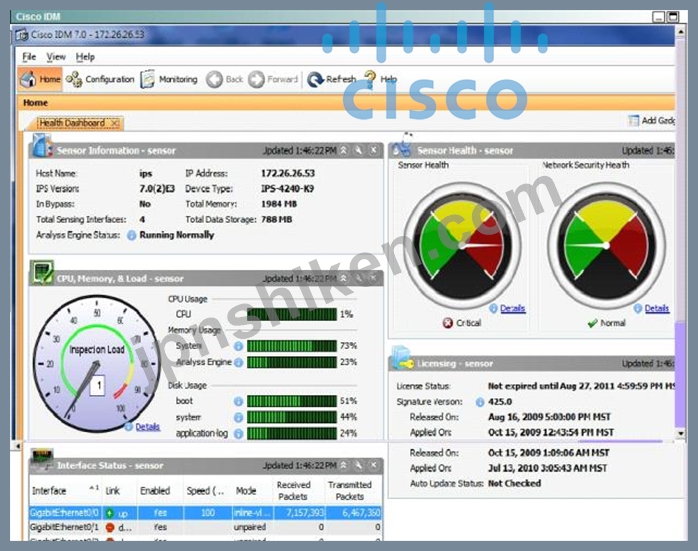The width and height of the screenshot is (698, 551).
Task: Open the File menu
Action: [x=29, y=57]
